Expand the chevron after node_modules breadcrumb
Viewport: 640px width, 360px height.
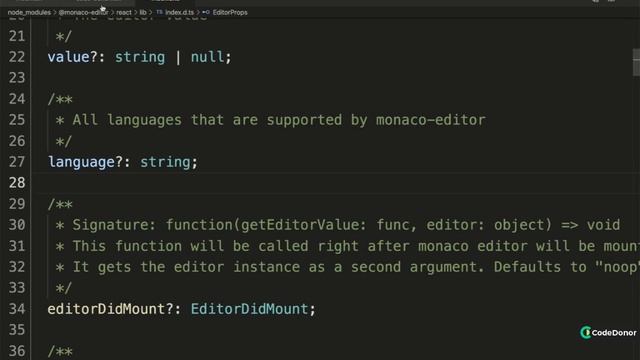point(55,13)
